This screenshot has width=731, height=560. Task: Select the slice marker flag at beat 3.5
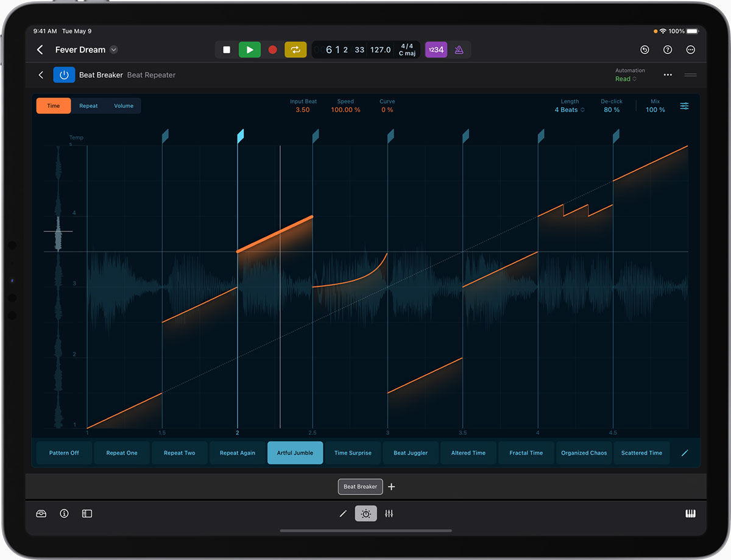coord(465,136)
